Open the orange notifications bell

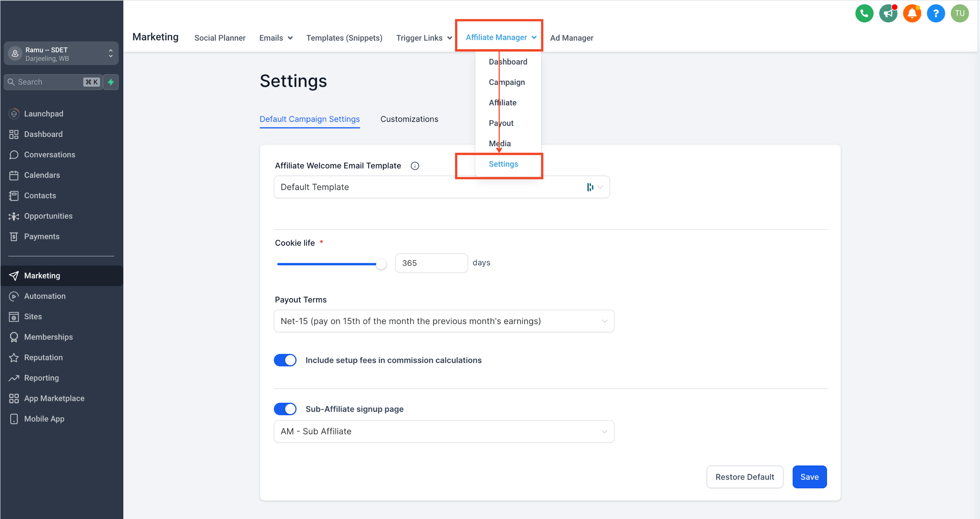click(x=912, y=14)
